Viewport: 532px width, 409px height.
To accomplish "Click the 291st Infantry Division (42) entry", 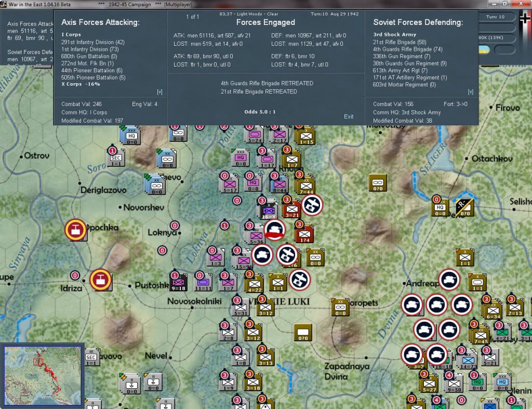I will pyautogui.click(x=93, y=42).
